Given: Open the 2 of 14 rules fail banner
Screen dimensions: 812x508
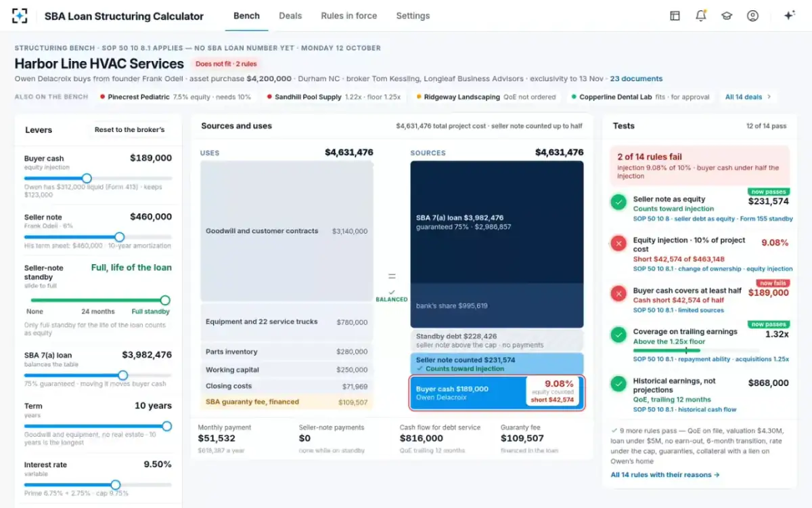Looking at the screenshot, I should click(700, 166).
